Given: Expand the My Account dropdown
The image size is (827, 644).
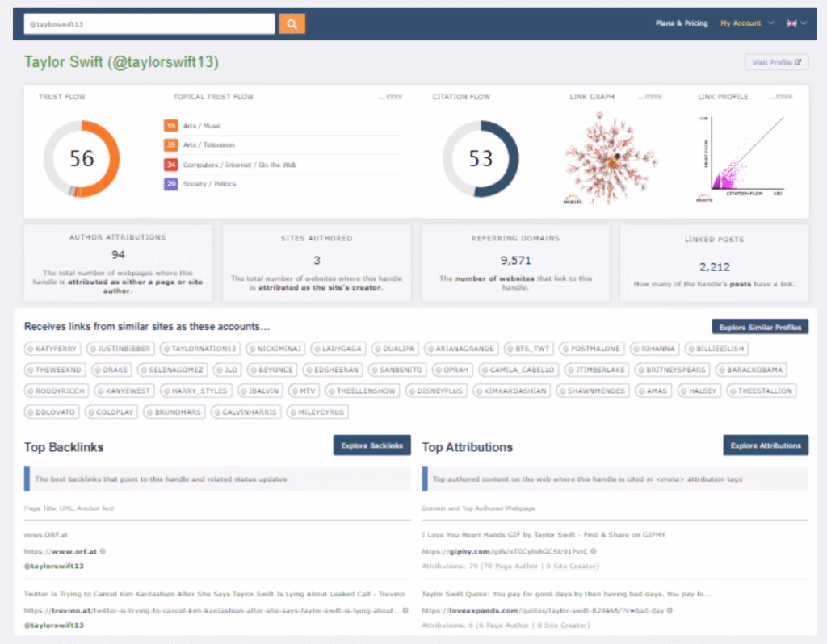Looking at the screenshot, I should coord(747,23).
